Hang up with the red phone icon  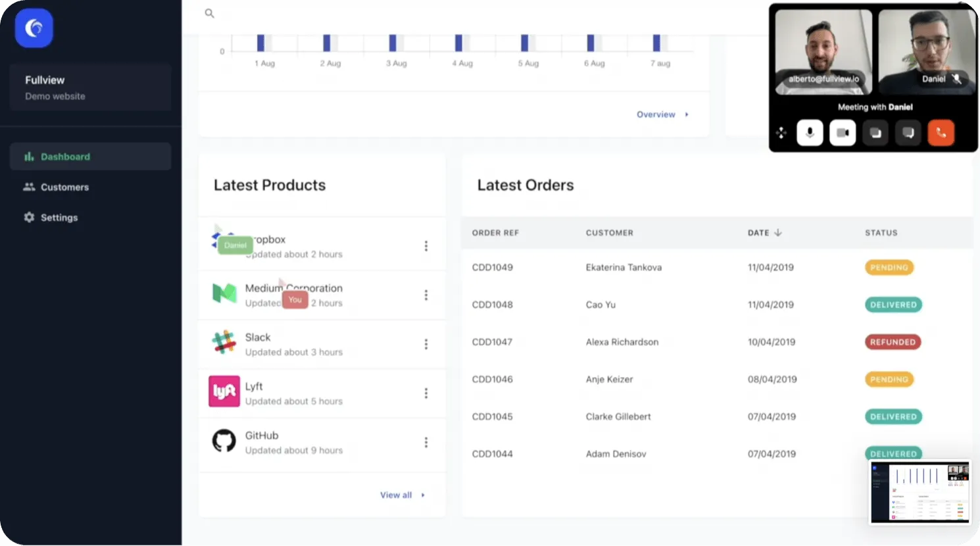click(941, 132)
